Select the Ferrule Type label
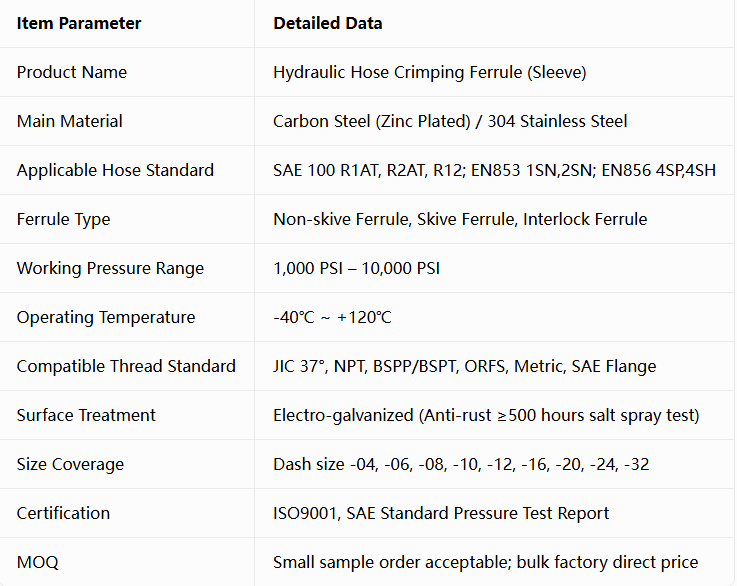 coord(63,219)
